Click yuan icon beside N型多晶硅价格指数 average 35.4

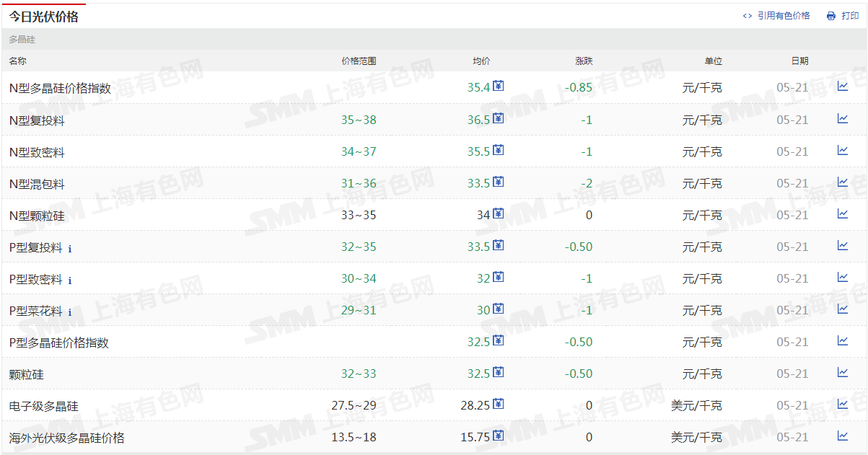click(x=498, y=87)
